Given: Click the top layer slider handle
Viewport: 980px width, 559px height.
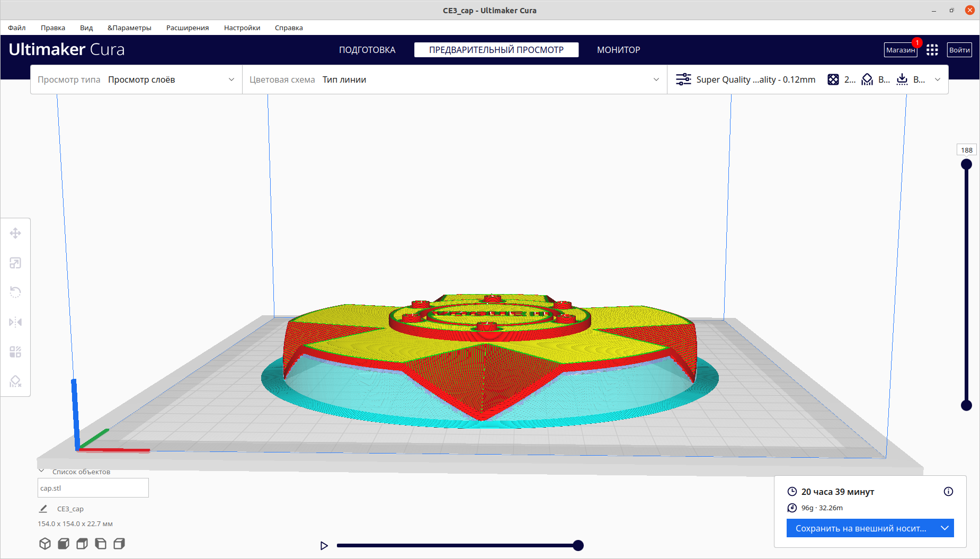Looking at the screenshot, I should click(x=966, y=164).
